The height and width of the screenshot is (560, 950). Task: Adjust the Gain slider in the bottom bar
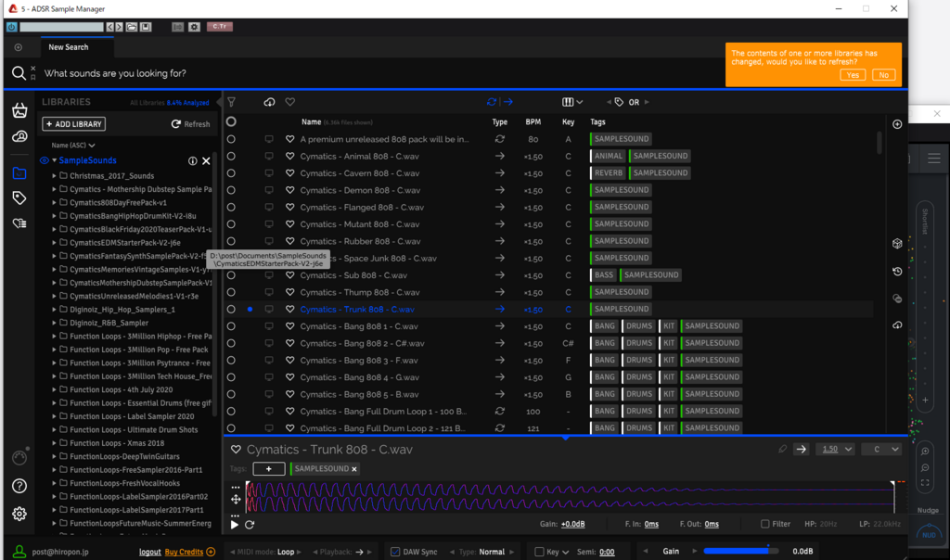[741, 551]
